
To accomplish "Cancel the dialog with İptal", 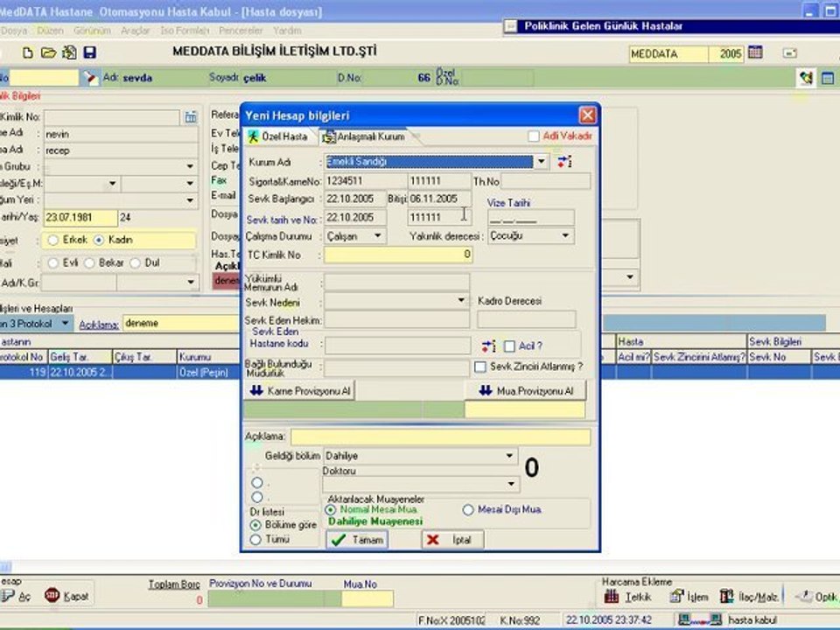I will (x=452, y=540).
